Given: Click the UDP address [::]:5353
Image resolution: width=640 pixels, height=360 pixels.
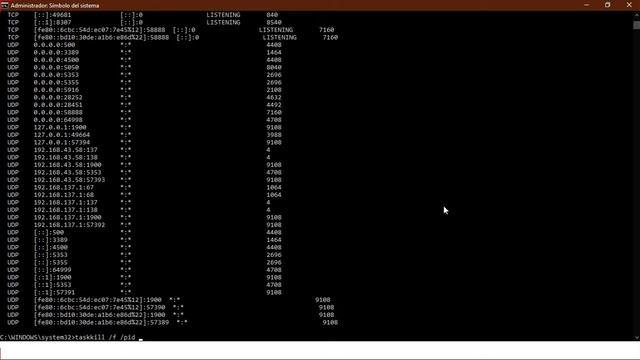Looking at the screenshot, I should [x=51, y=255].
